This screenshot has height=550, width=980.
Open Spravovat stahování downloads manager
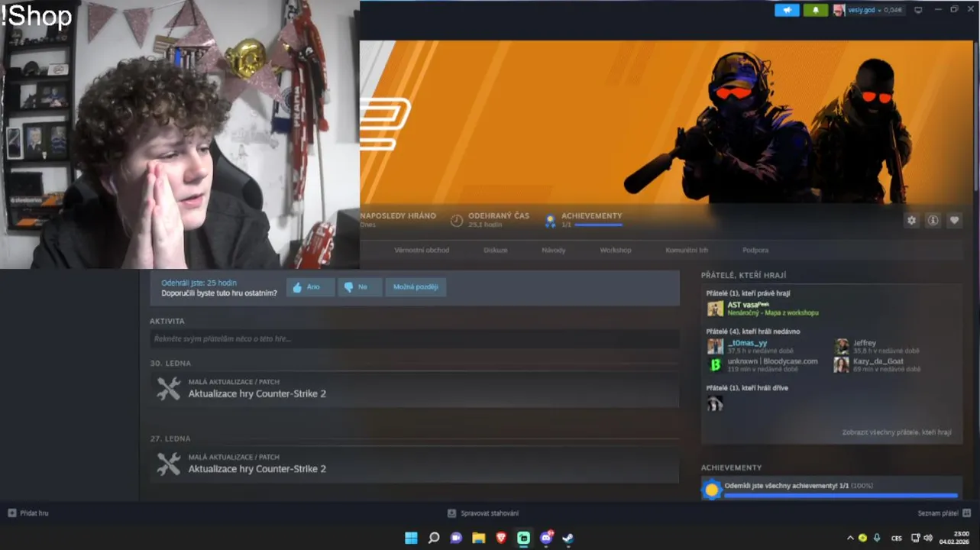coord(483,513)
